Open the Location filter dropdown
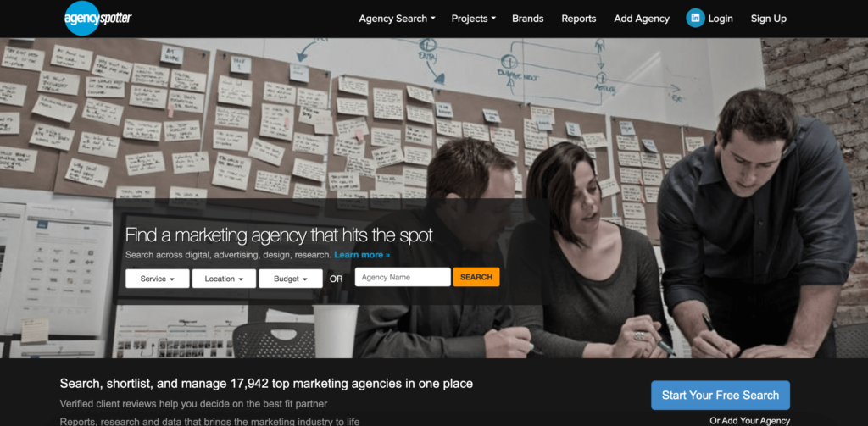 tap(224, 279)
